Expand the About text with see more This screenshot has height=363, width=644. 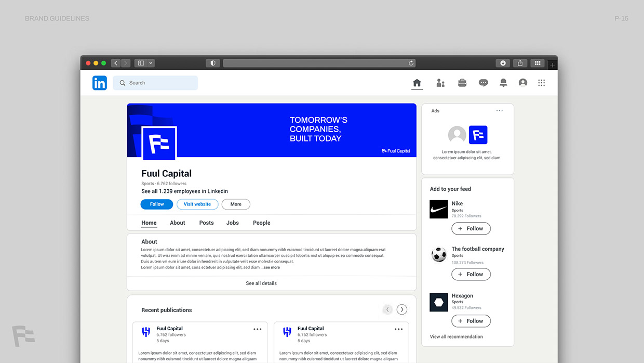coord(271,267)
